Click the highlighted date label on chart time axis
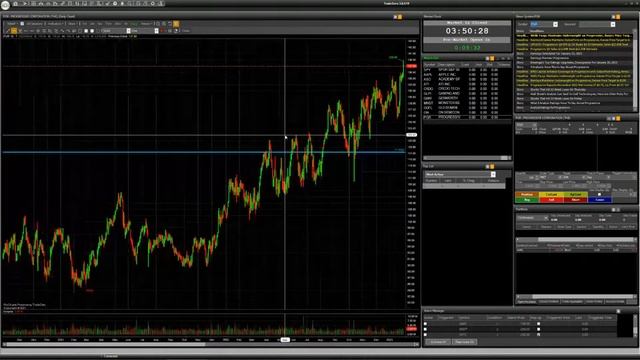 point(285,340)
